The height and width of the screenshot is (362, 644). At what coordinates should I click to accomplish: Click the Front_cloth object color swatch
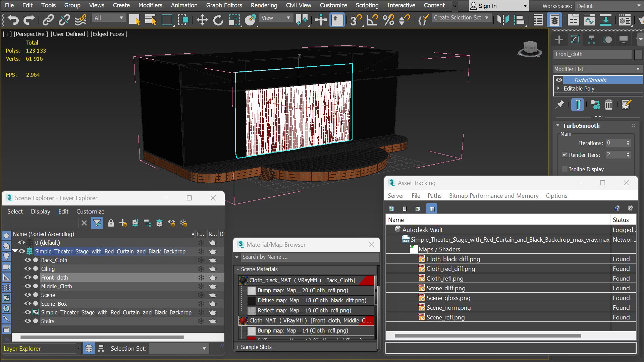tap(638, 54)
